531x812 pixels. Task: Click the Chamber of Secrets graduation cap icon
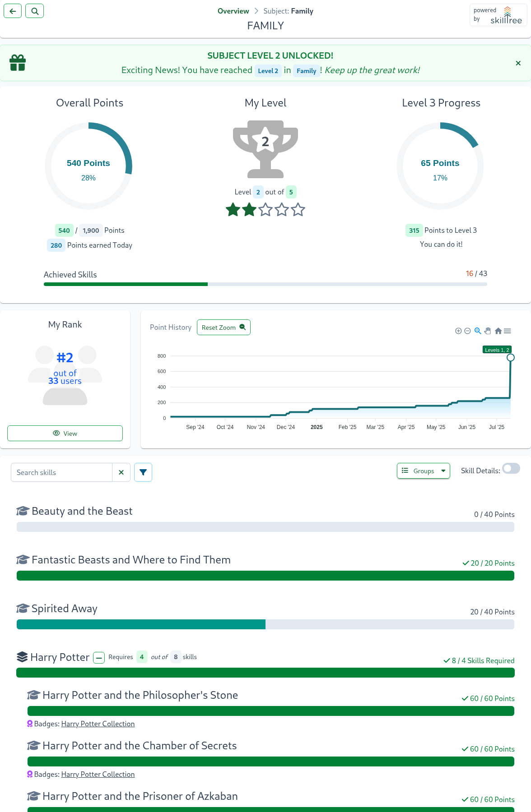(34, 745)
